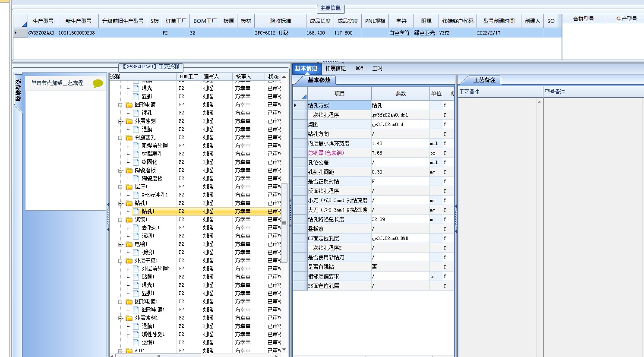Click the document icon next to 碱性蚀刻1
This screenshot has height=357, width=644.
click(136, 334)
